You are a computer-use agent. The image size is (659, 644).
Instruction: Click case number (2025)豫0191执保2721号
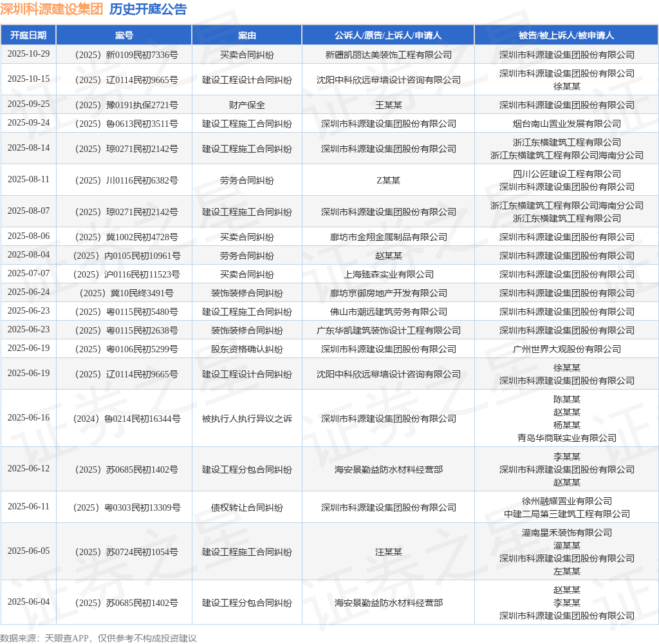click(x=126, y=105)
